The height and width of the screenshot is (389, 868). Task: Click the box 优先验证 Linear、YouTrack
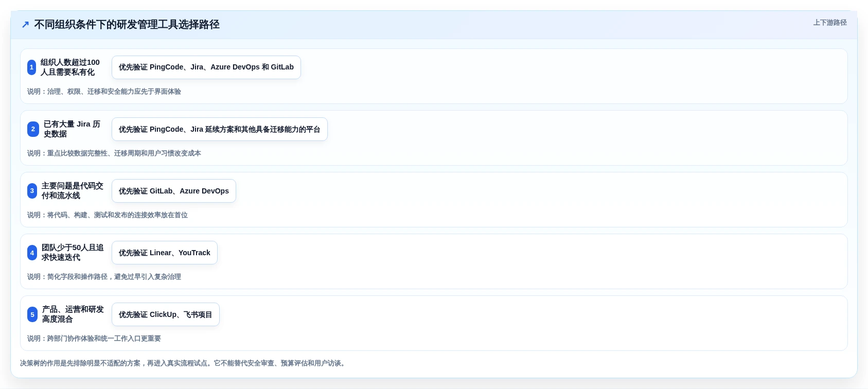(165, 253)
